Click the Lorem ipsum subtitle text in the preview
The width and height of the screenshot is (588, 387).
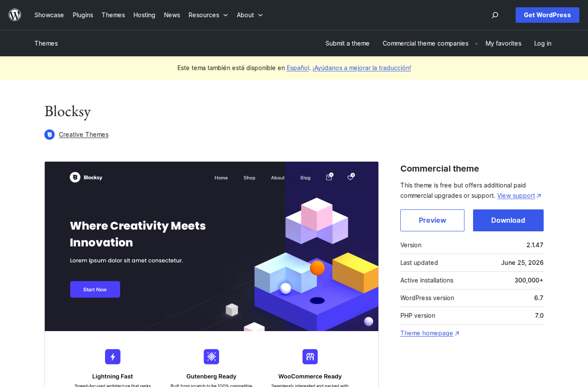coord(127,261)
